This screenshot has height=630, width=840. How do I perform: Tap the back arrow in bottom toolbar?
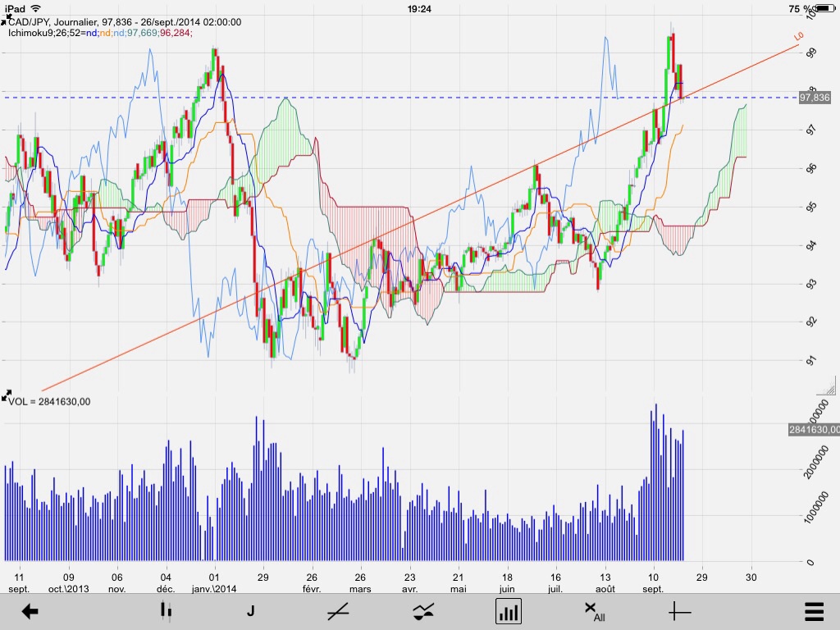coord(30,611)
